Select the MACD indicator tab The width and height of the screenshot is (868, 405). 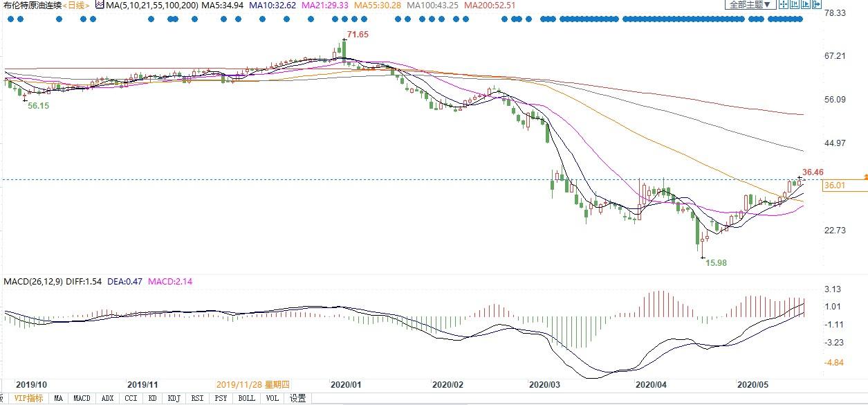tap(82, 398)
